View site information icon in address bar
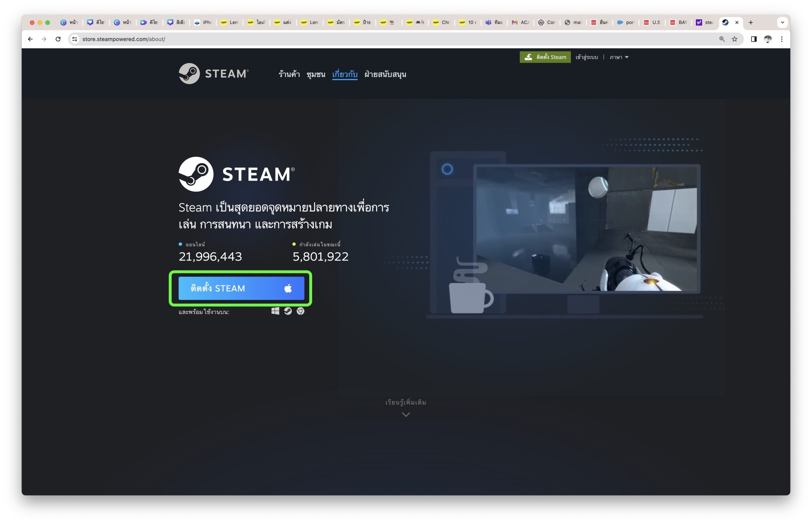 coord(75,39)
